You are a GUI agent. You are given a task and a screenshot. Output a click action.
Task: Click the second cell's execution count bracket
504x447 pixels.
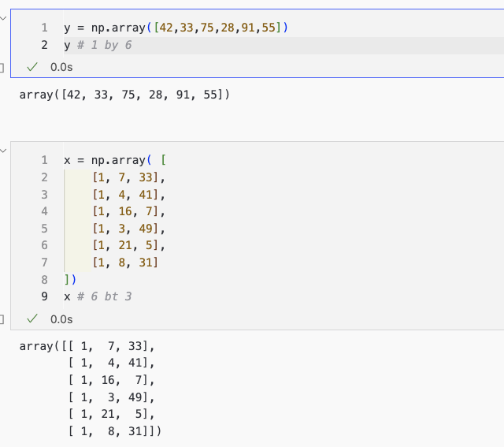2,319
